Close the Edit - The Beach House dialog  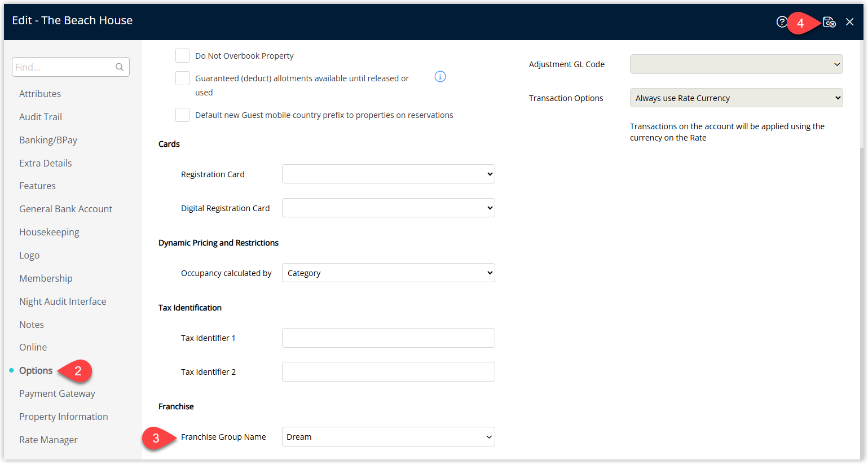pyautogui.click(x=849, y=22)
